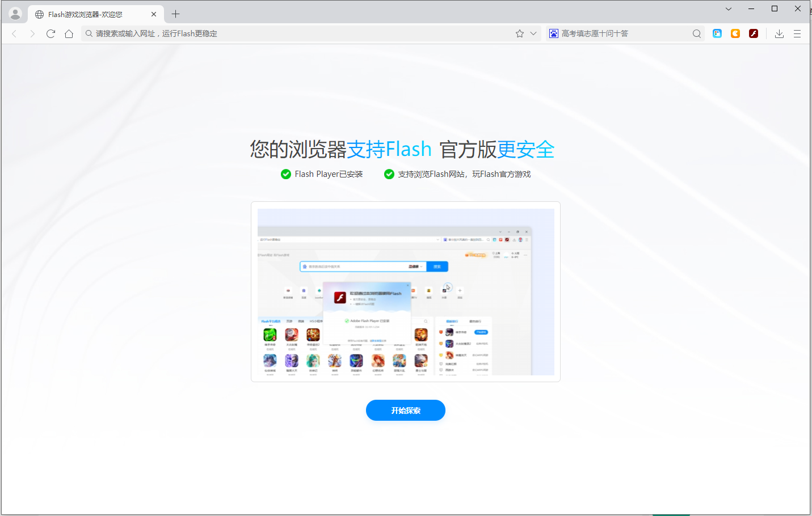Expand the tab list chevron in title bar

[x=729, y=9]
